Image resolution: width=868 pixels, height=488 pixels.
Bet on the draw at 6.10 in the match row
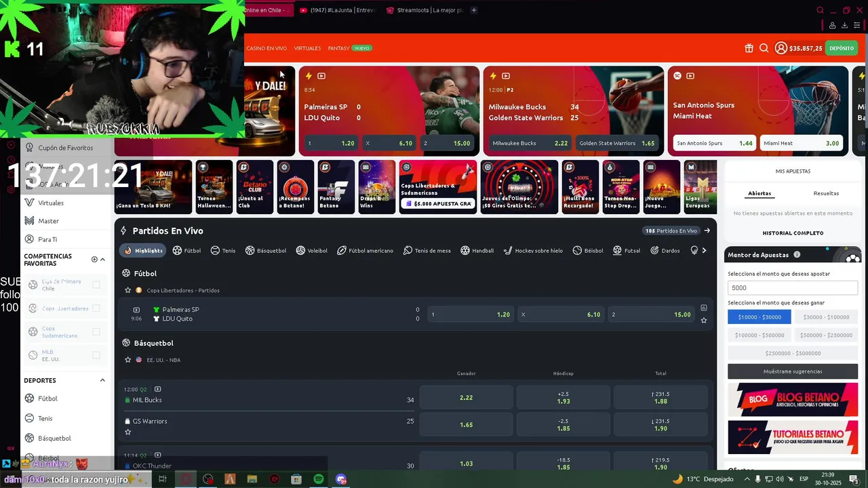pyautogui.click(x=561, y=314)
